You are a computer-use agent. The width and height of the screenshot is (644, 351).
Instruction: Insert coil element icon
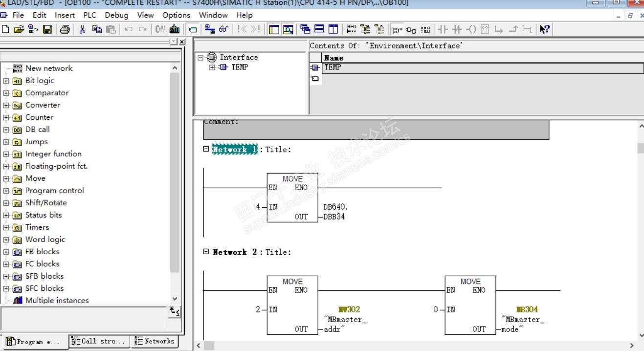[x=471, y=29]
